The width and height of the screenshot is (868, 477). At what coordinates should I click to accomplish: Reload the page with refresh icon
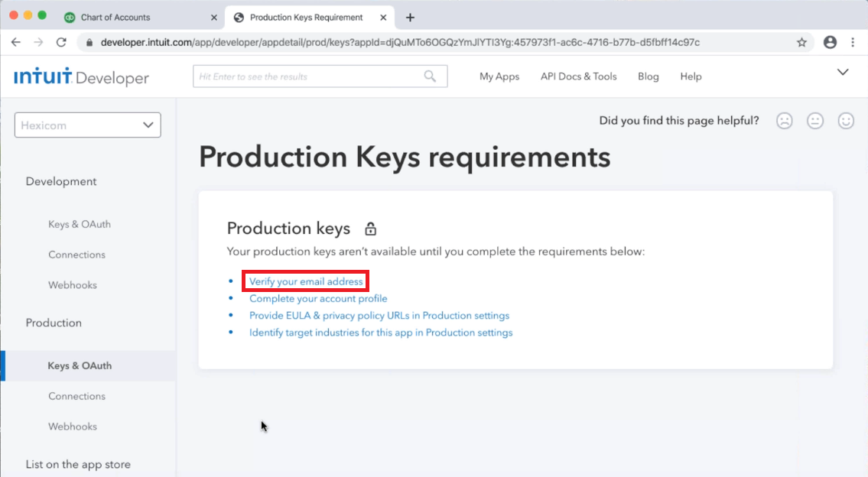tap(61, 42)
